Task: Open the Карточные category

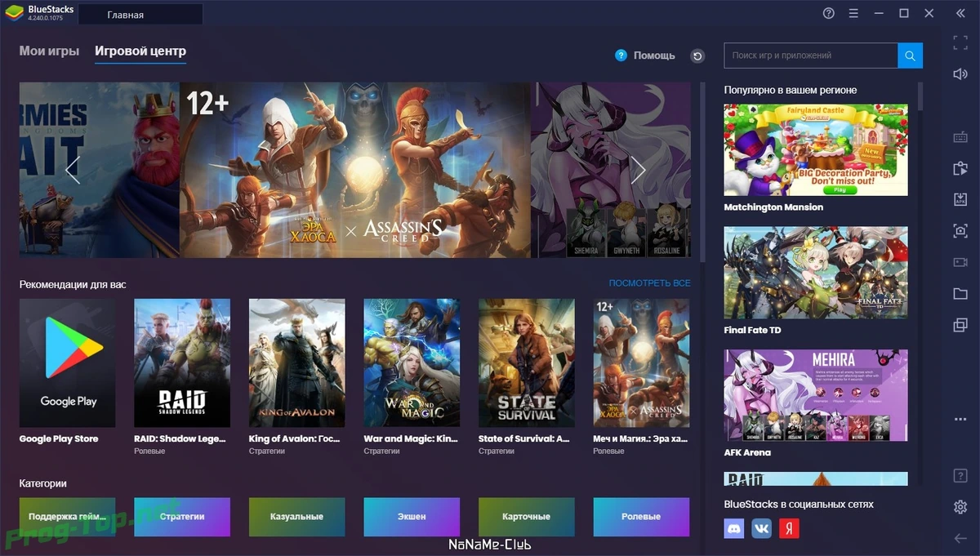Action: click(x=527, y=516)
